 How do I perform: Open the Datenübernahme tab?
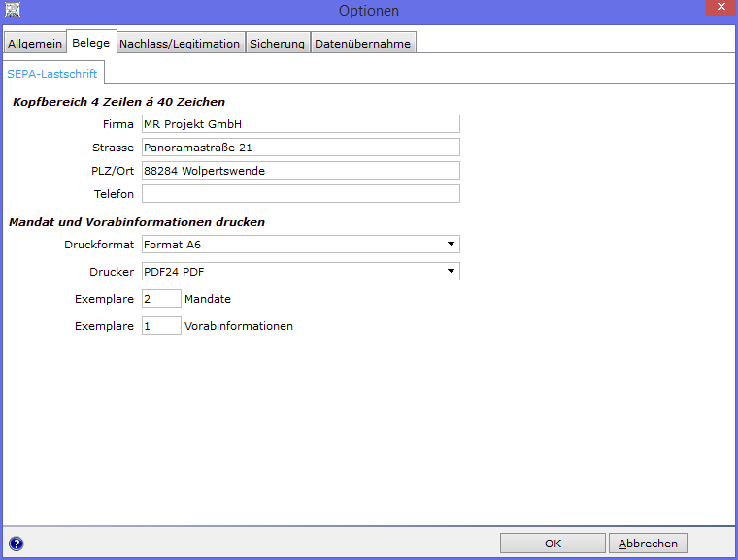coord(363,44)
